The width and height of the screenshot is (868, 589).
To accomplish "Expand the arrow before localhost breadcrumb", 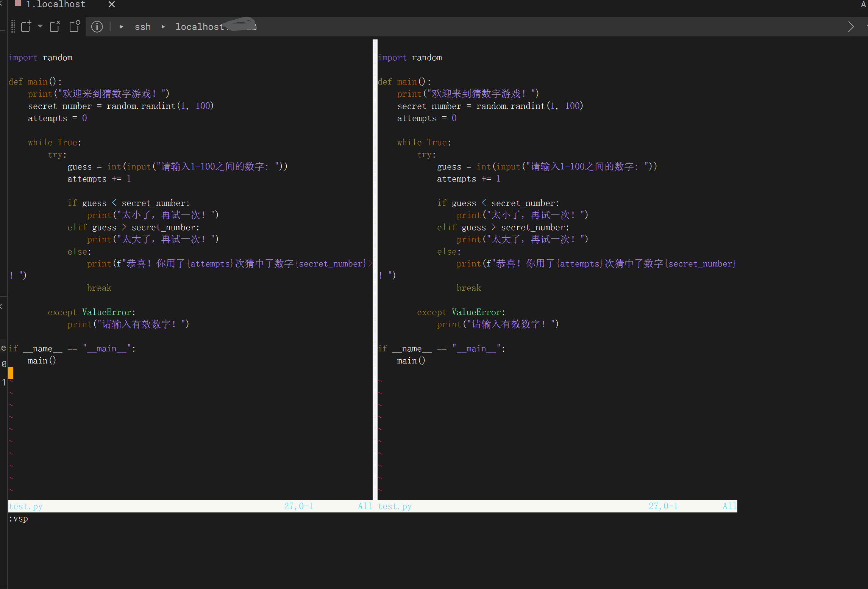I will [x=163, y=27].
